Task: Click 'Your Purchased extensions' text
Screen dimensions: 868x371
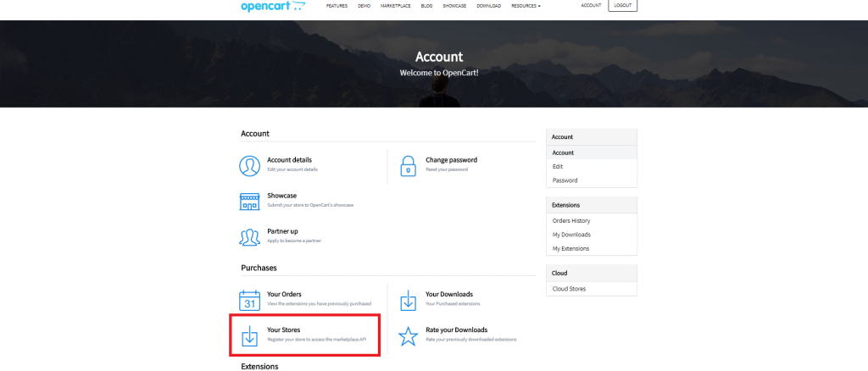Action: coord(453,304)
